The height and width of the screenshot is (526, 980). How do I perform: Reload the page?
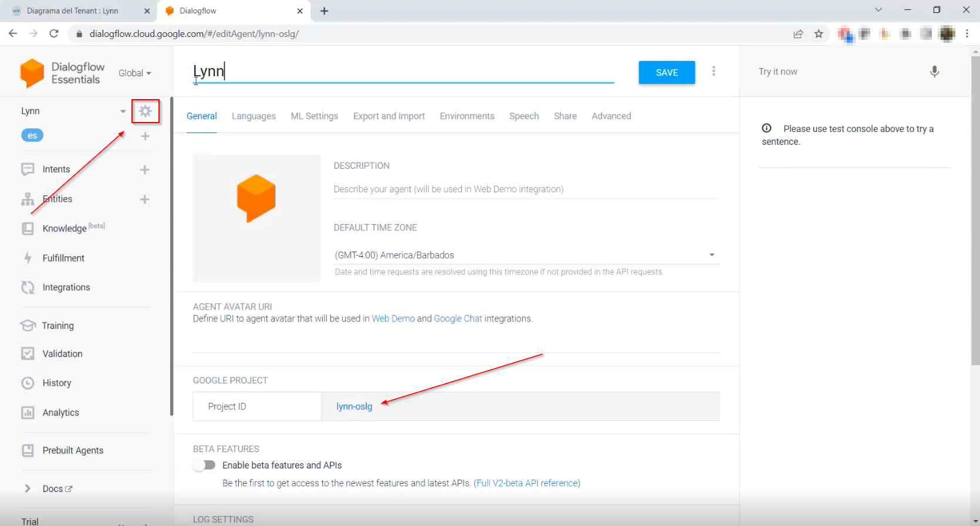(54, 33)
